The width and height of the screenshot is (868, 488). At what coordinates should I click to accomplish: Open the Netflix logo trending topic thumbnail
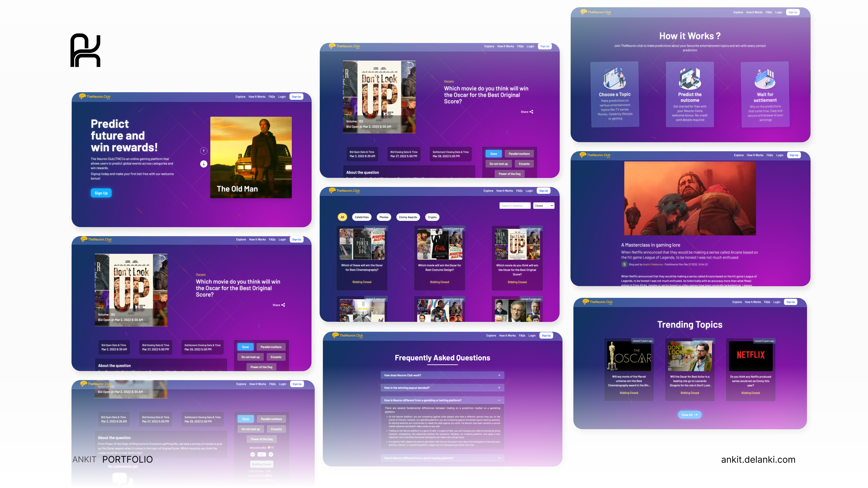pyautogui.click(x=751, y=356)
